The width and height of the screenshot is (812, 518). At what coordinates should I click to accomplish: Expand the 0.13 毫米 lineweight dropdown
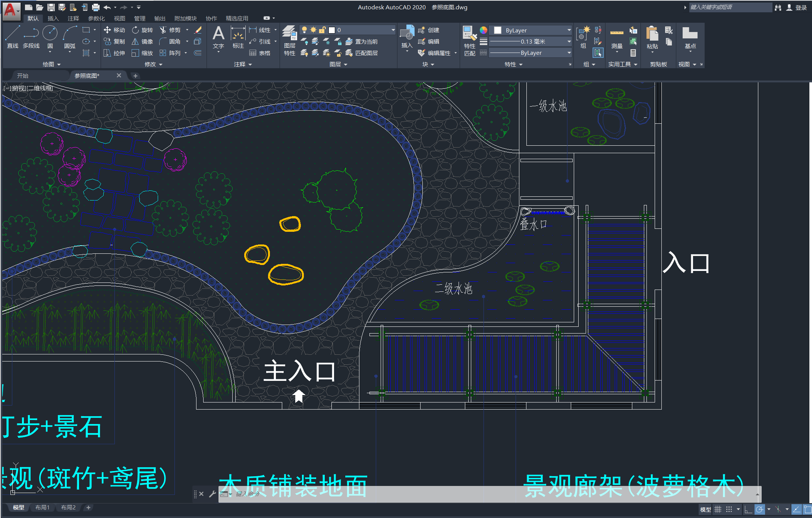pyautogui.click(x=569, y=41)
